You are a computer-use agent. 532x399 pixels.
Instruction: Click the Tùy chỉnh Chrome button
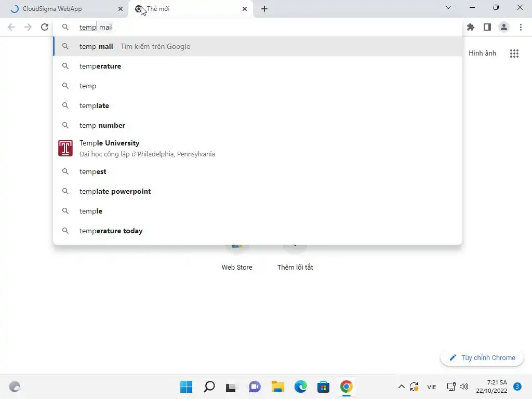click(482, 357)
